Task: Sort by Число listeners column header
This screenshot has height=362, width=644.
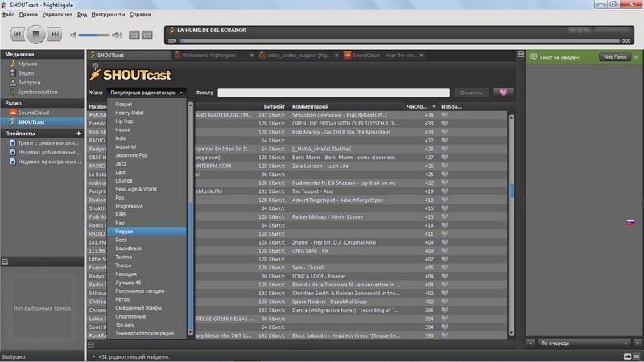Action: [420, 106]
